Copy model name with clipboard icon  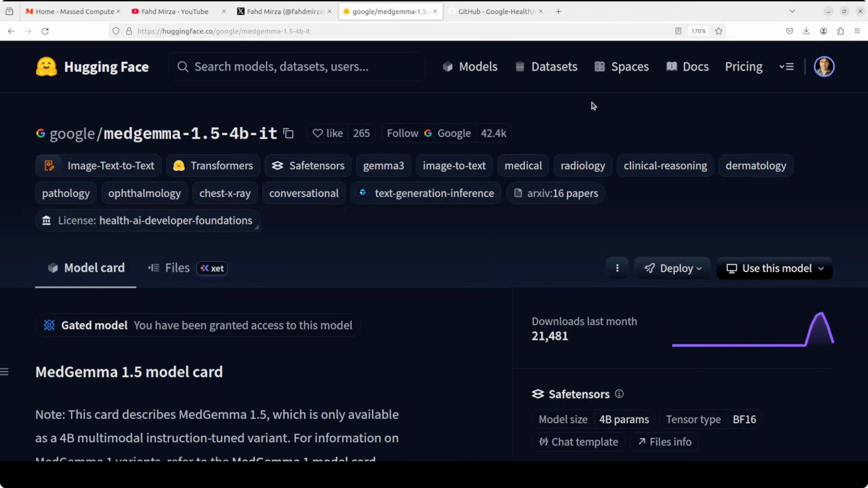(288, 133)
